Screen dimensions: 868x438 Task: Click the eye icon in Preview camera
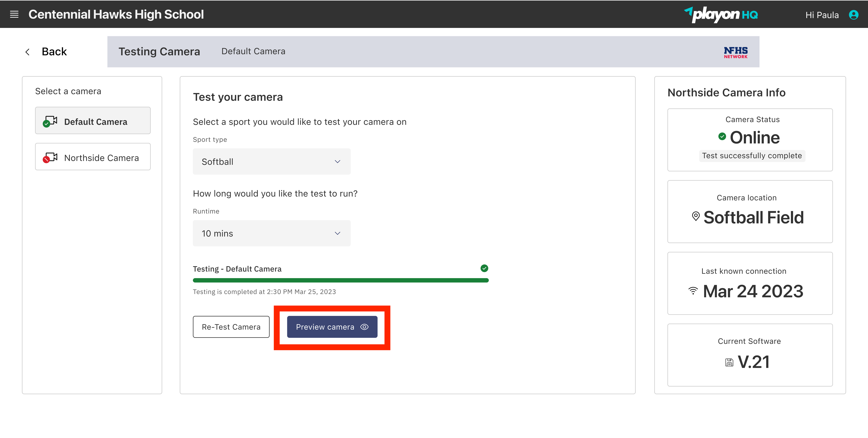coord(364,327)
